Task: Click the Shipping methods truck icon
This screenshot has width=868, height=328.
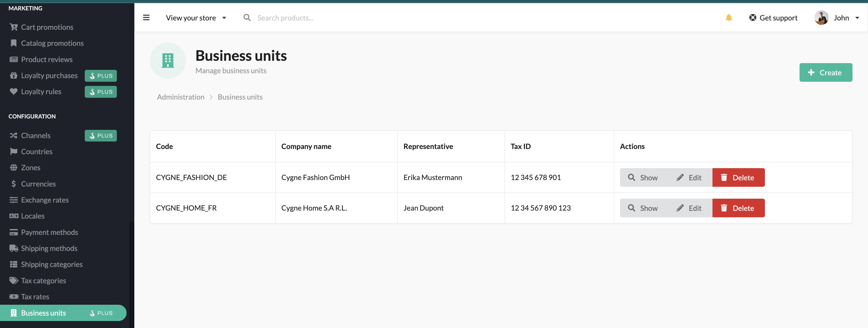Action: point(13,248)
